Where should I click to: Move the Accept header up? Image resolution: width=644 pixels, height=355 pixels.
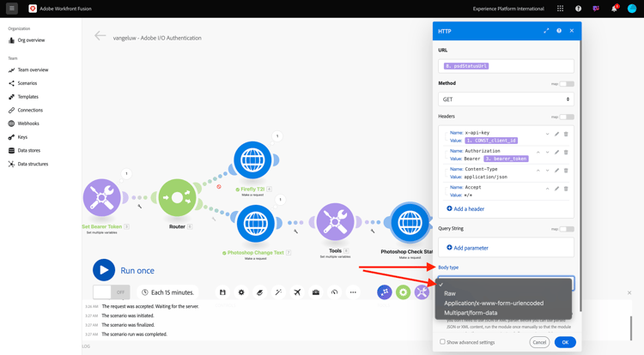point(548,189)
